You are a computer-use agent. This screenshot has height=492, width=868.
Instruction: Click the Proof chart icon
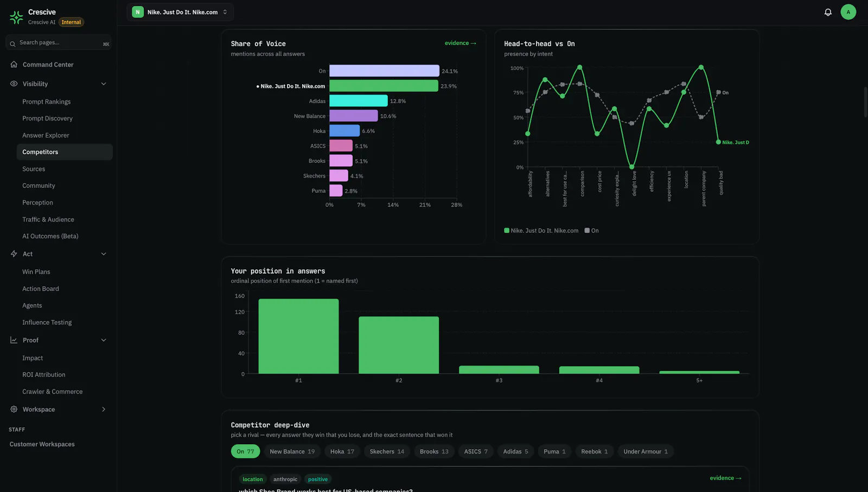(x=14, y=340)
